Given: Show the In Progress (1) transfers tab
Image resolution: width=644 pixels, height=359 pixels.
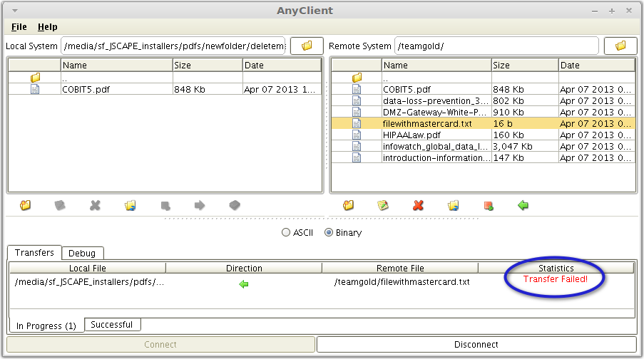Looking at the screenshot, I should (46, 326).
